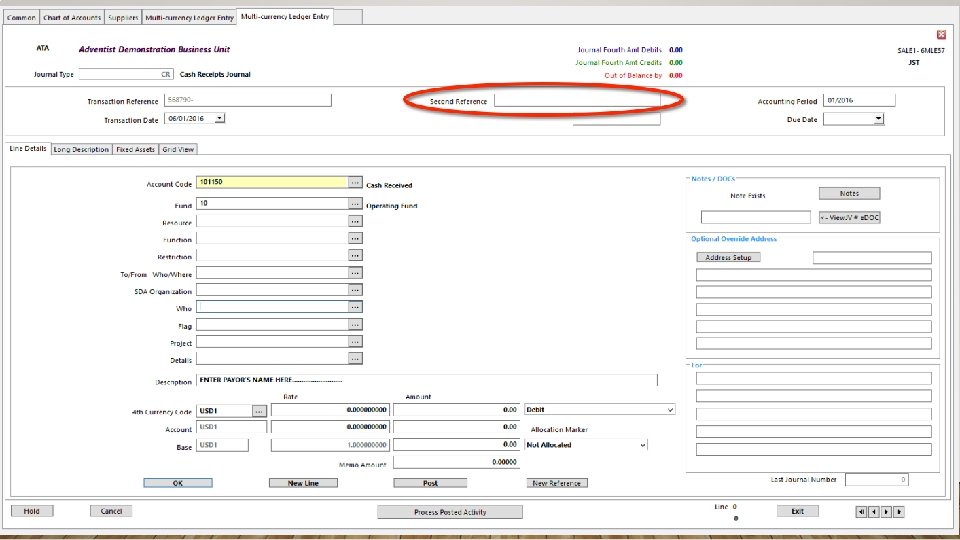Click the Memo Amount field
The image size is (960, 540).
456,462
